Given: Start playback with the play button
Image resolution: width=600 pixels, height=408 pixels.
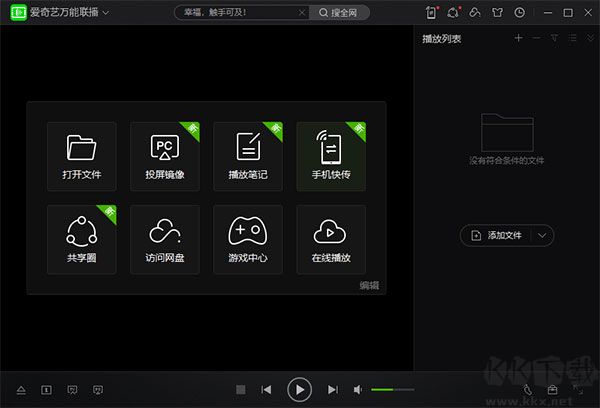Looking at the screenshot, I should (299, 390).
